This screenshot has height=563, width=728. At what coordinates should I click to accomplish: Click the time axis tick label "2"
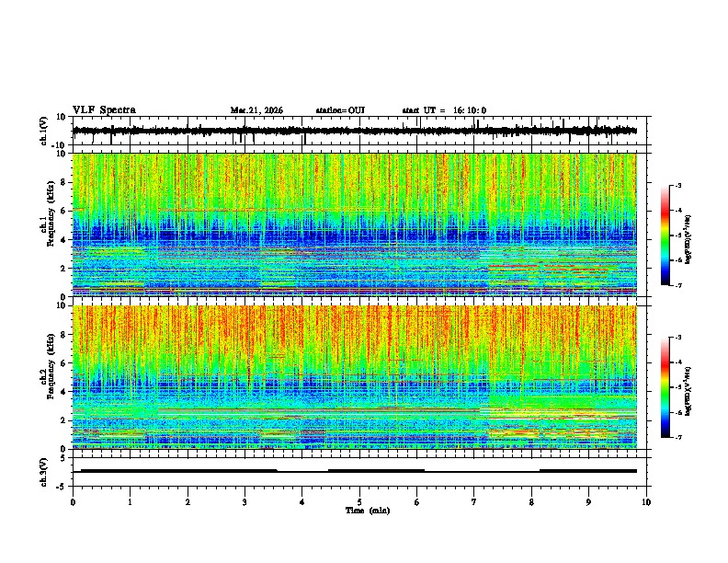[188, 502]
